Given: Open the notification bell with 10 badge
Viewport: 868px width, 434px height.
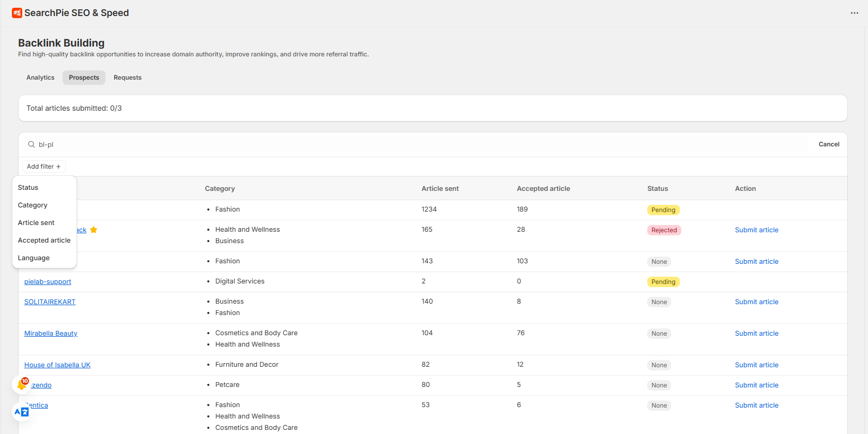Looking at the screenshot, I should coord(22,384).
